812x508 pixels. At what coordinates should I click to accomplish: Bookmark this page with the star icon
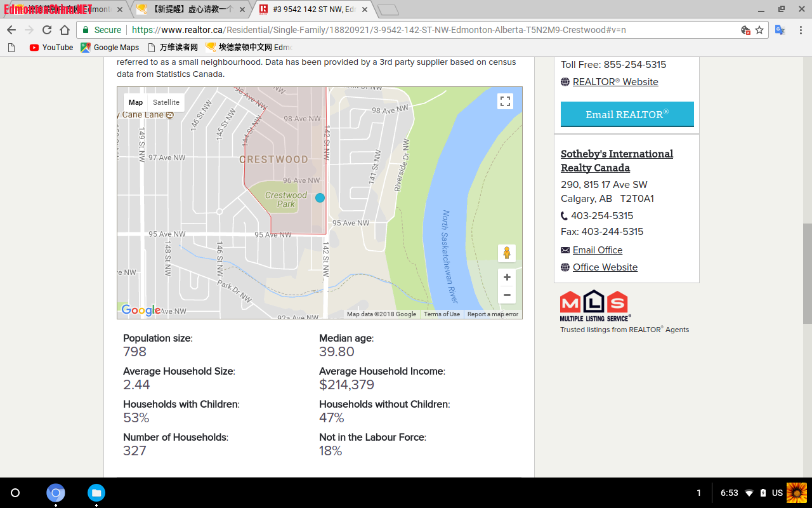759,30
